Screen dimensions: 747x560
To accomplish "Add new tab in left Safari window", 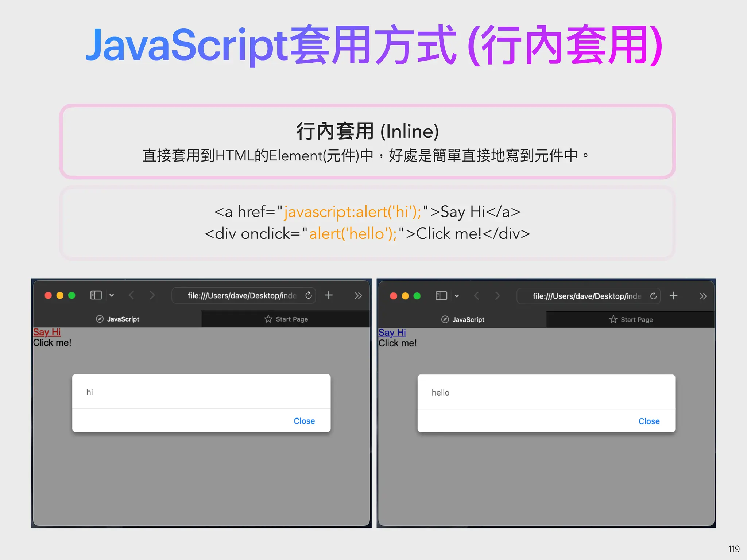I will [x=329, y=295].
